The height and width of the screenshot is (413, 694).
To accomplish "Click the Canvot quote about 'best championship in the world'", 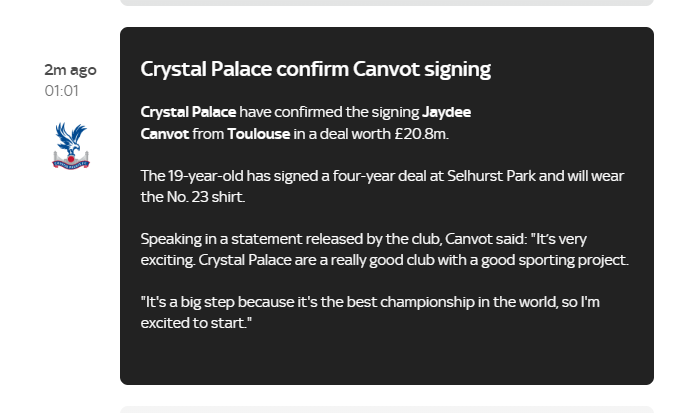I will 370,312.
